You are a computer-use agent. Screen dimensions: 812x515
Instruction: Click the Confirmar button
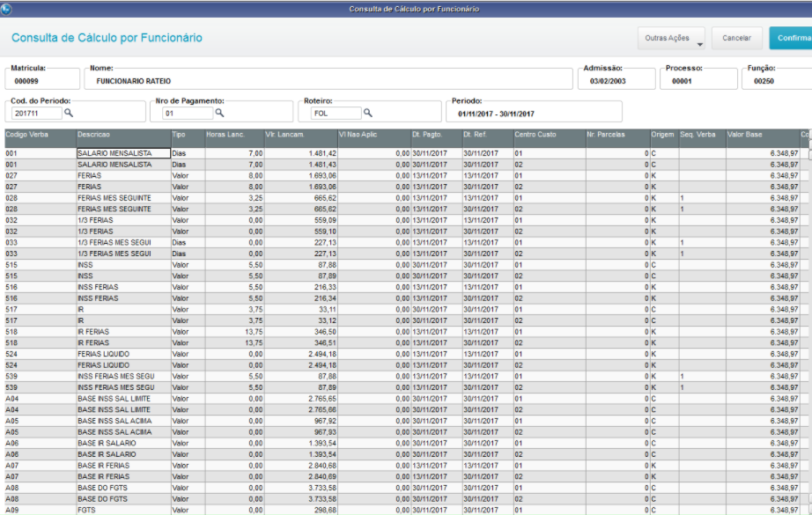click(791, 39)
